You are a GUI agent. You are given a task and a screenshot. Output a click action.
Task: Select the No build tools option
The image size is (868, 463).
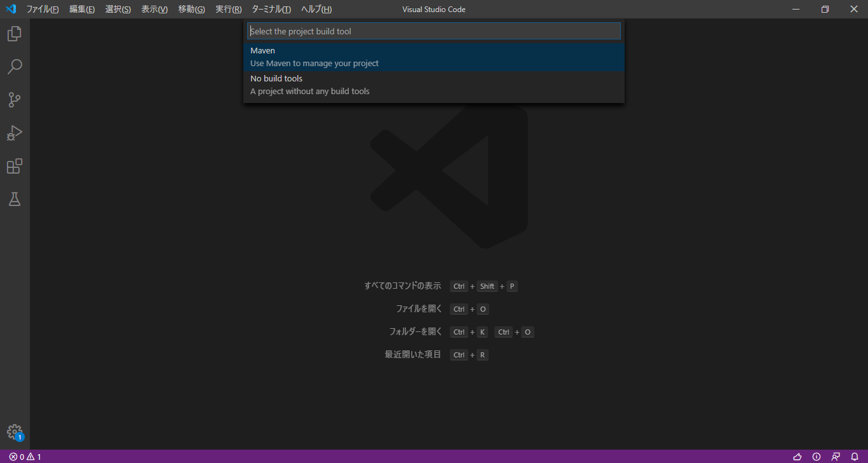[434, 85]
